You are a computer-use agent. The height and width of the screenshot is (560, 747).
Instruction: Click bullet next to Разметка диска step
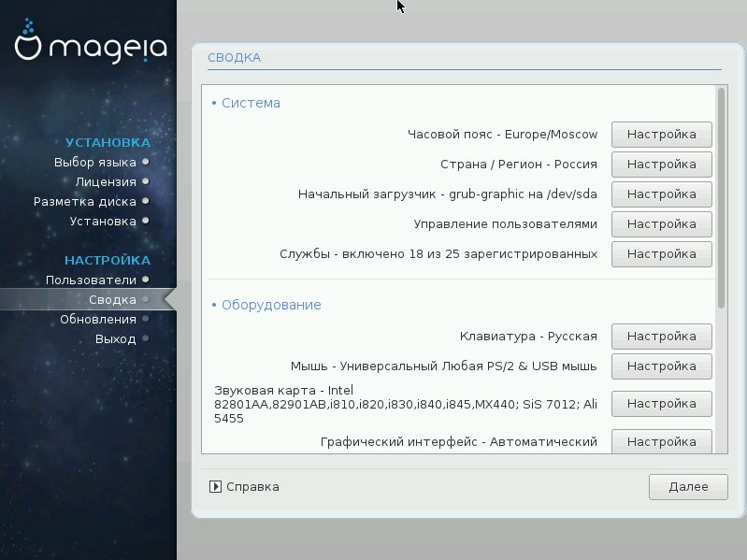point(146,202)
